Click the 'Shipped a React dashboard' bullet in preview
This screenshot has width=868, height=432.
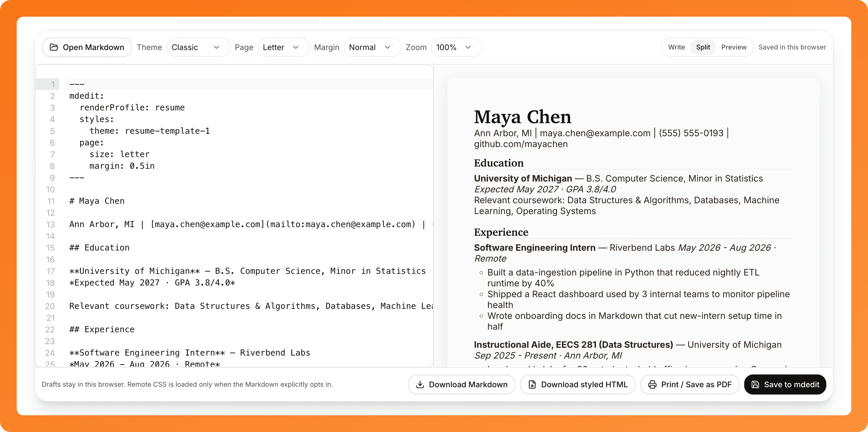pos(638,299)
